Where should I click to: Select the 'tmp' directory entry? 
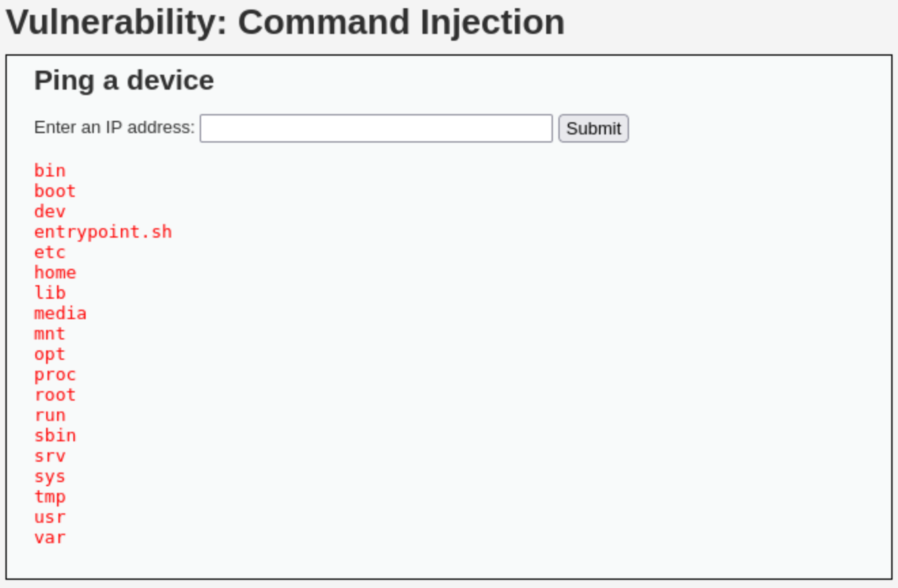pos(50,496)
